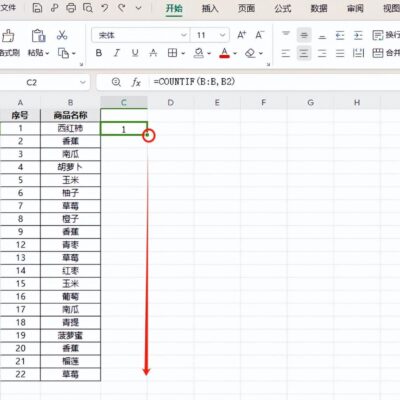Click the Undo arrow

point(105,8)
